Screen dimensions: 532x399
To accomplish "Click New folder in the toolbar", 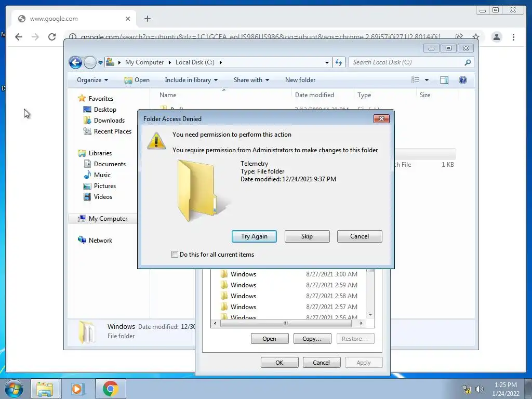I will click(300, 80).
